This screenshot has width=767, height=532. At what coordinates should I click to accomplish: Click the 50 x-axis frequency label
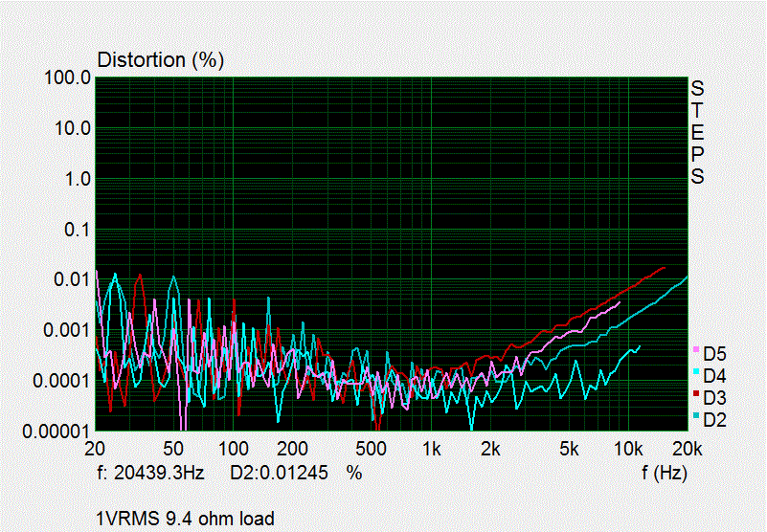[x=172, y=449]
